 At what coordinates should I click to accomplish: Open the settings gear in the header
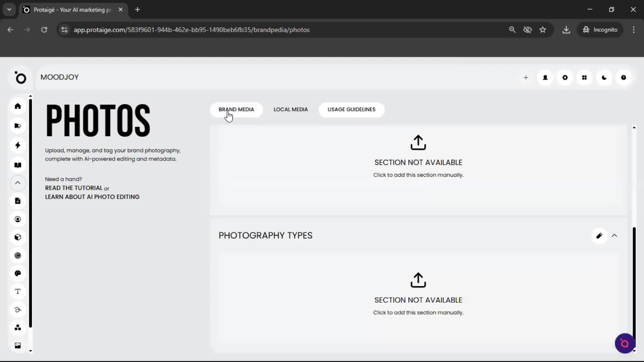point(565,77)
